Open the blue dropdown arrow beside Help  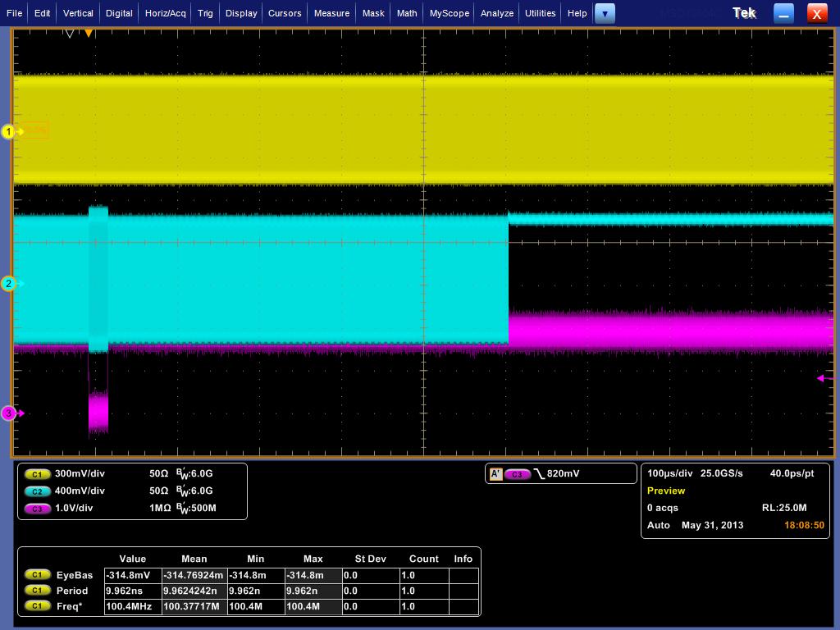[x=605, y=13]
